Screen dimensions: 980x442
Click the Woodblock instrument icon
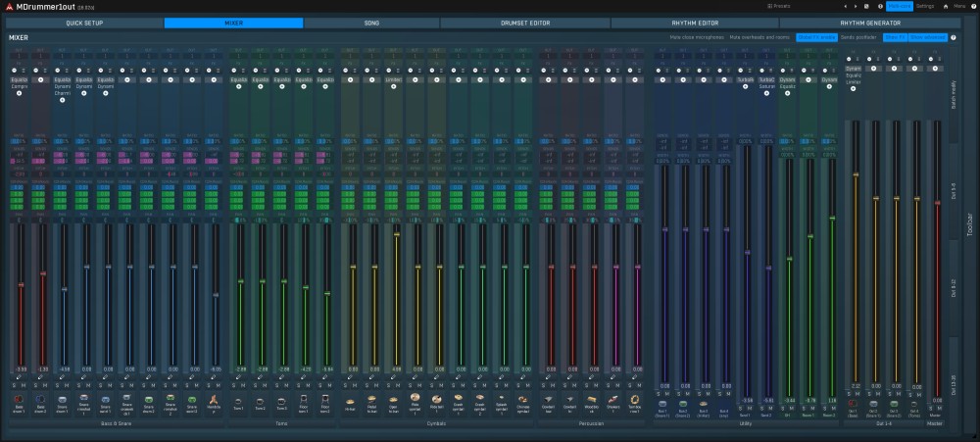593,401
